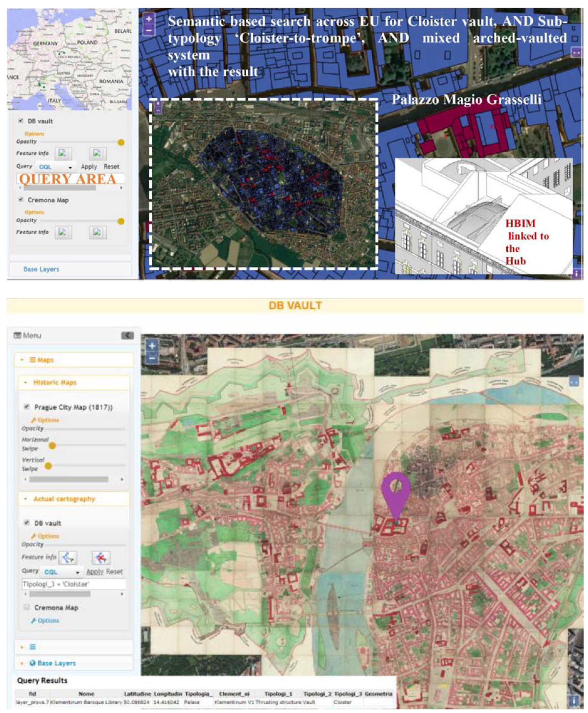Screen dimensions: 588x713
Task: Uncheck the Prague City Map (1817) layer
Action: click(27, 406)
